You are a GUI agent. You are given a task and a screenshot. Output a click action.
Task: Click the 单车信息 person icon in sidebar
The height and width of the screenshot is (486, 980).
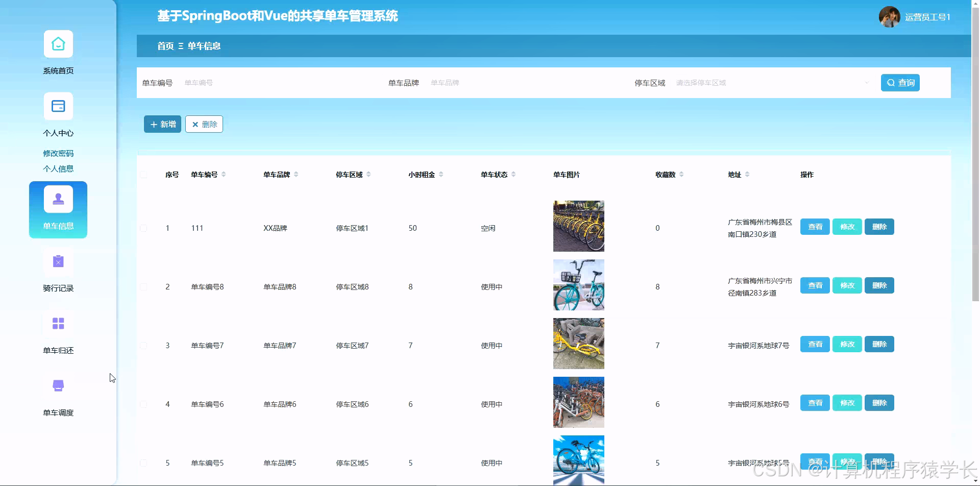pyautogui.click(x=58, y=198)
